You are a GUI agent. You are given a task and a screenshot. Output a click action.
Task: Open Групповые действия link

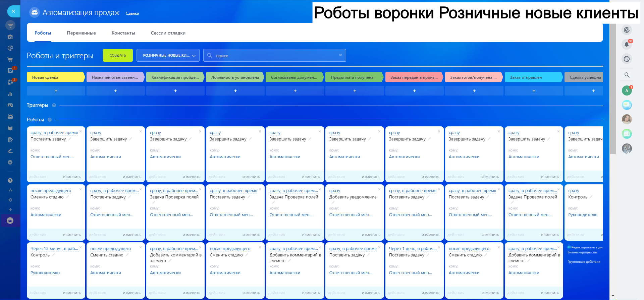pyautogui.click(x=584, y=262)
